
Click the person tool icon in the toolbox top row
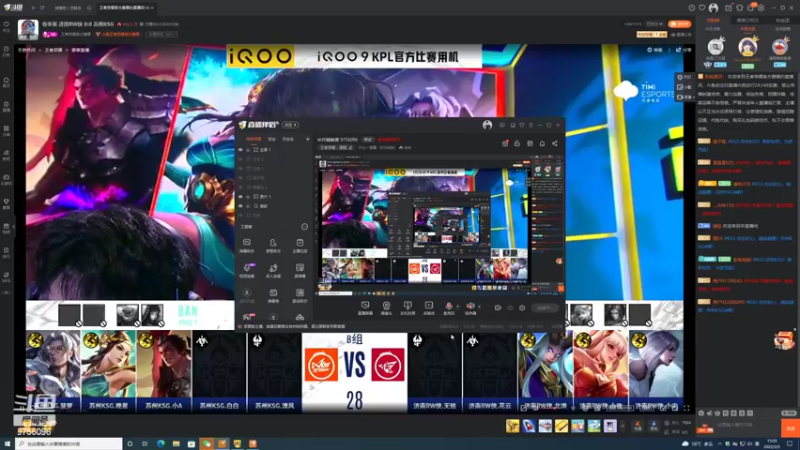coord(273,242)
